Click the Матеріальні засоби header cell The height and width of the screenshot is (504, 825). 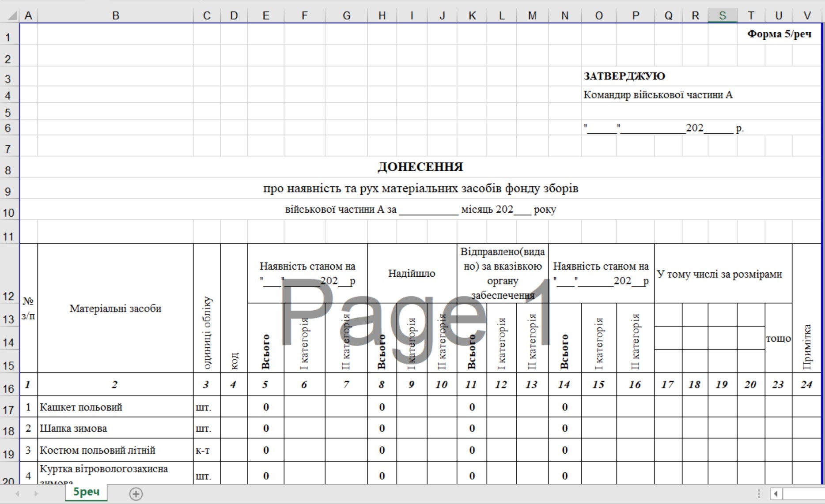point(115,308)
